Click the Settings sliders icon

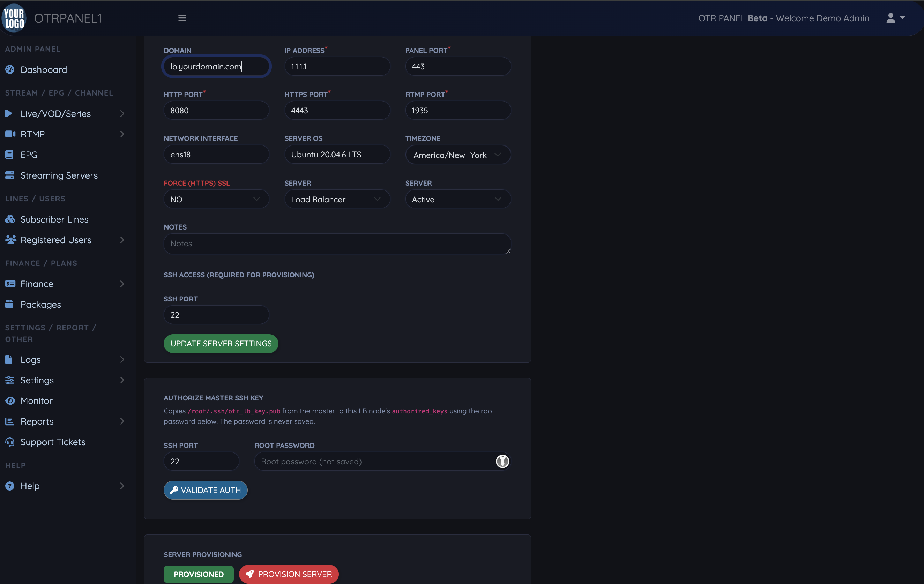click(10, 380)
